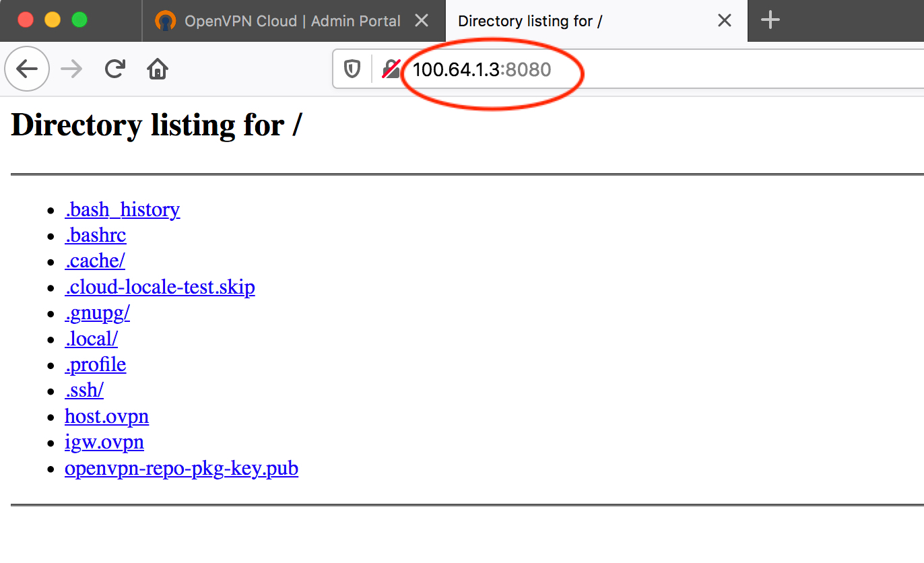
Task: Click the Forward arrow button
Action: (71, 69)
